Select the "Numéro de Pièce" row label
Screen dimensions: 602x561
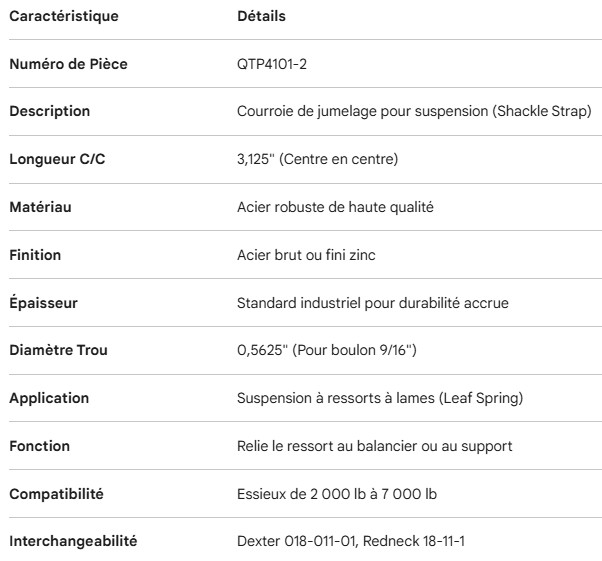[x=68, y=64]
